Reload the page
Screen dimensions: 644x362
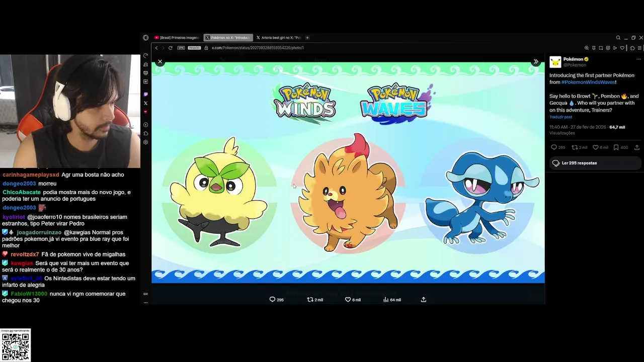click(x=171, y=48)
